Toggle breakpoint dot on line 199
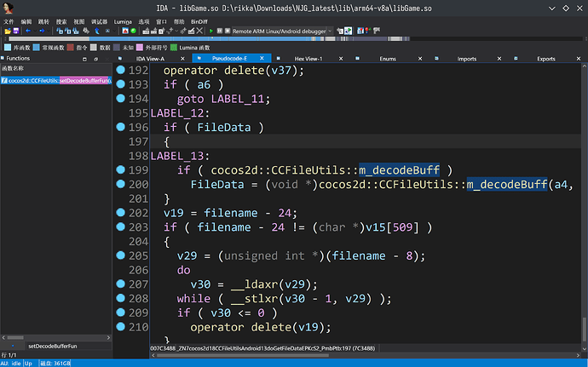Screen dimensions: 588x367 point(120,169)
